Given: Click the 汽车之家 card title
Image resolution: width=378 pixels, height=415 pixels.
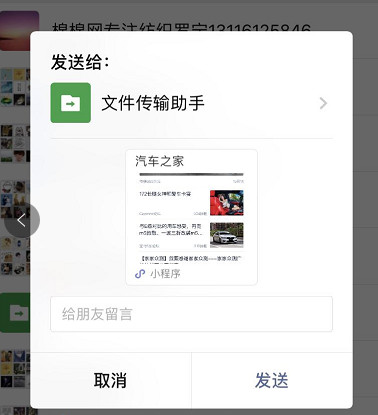Looking at the screenshot, I should (160, 161).
